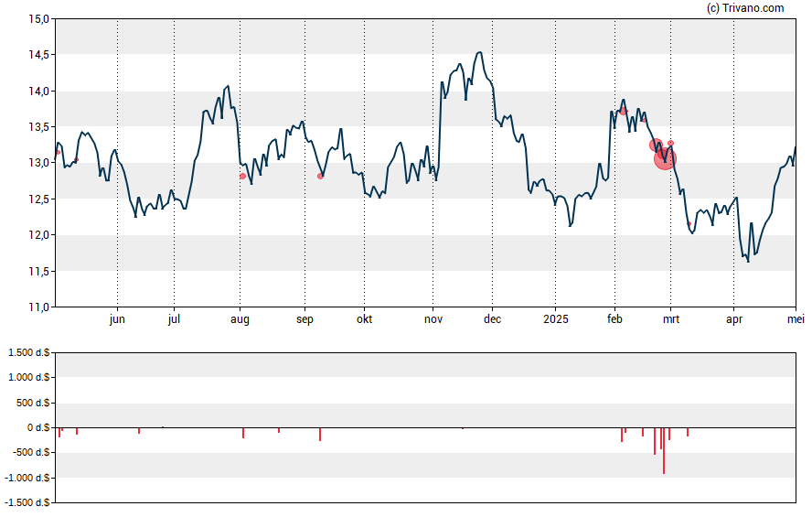Image resolution: width=812 pixels, height=517 pixels.
Task: Click the '-1.500 d.$' axis label
Action: [27, 502]
